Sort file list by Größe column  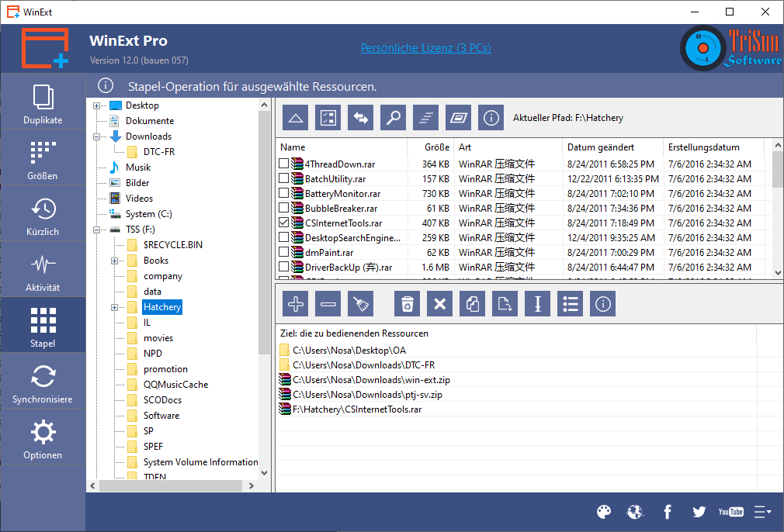click(x=431, y=147)
